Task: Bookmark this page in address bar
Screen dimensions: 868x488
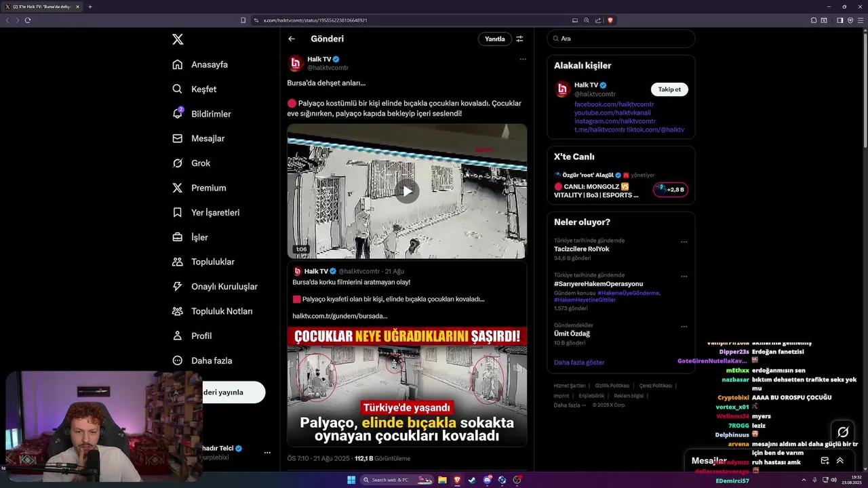Action: click(243, 20)
